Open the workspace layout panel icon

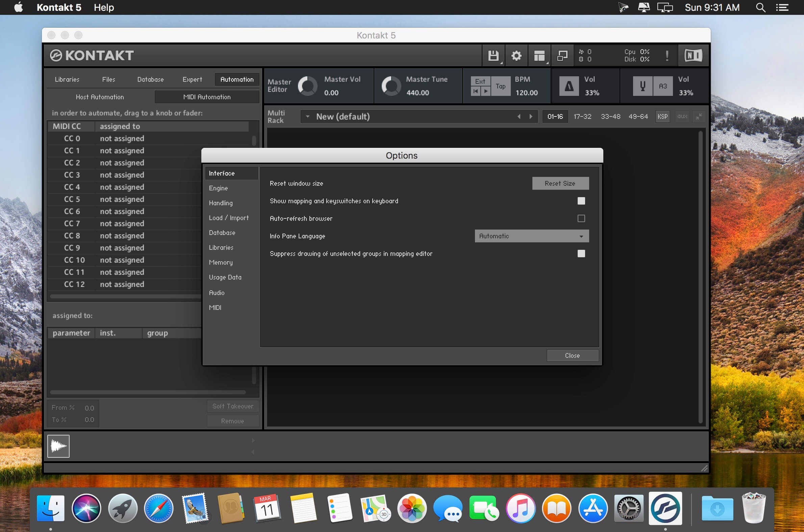(539, 56)
